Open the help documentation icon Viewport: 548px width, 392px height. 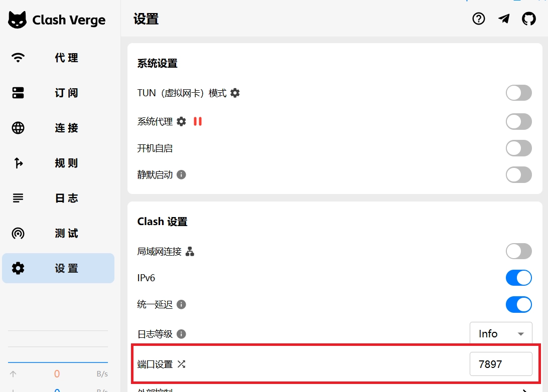tap(478, 19)
